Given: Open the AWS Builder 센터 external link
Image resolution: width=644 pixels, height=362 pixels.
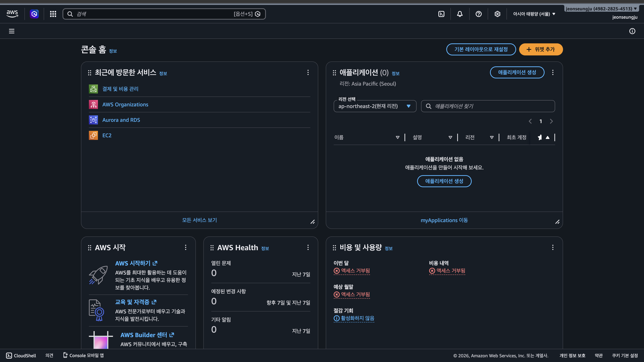Looking at the screenshot, I should [x=147, y=335].
